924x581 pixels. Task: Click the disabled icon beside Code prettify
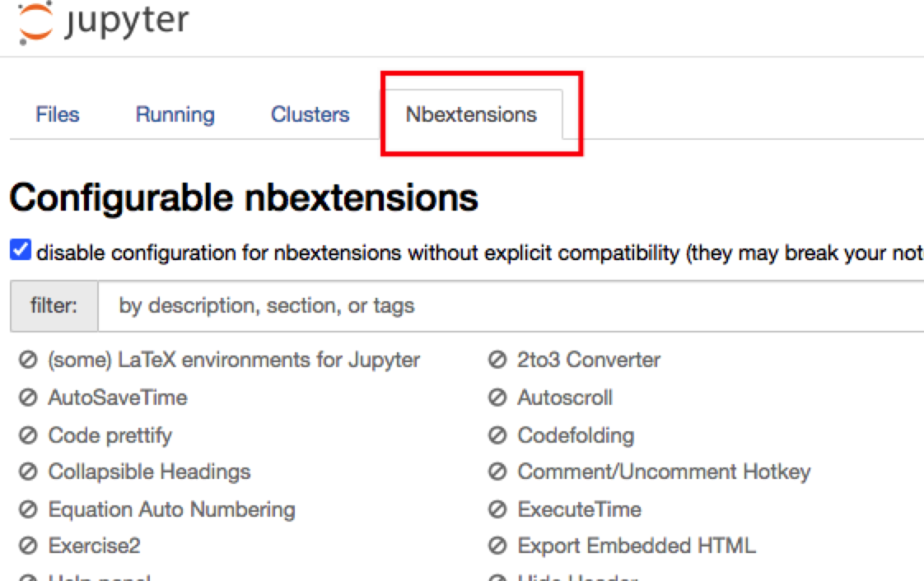click(x=28, y=435)
